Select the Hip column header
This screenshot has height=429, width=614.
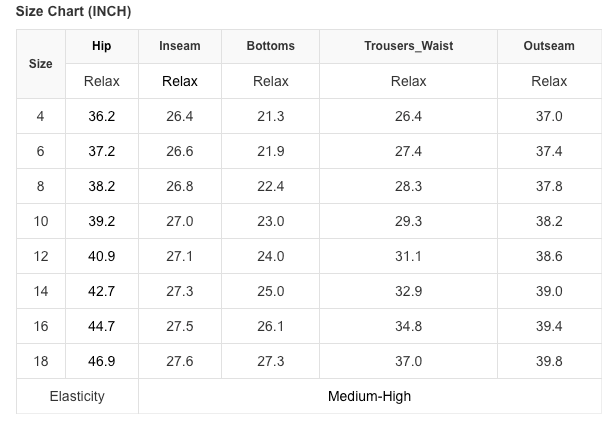(x=102, y=46)
